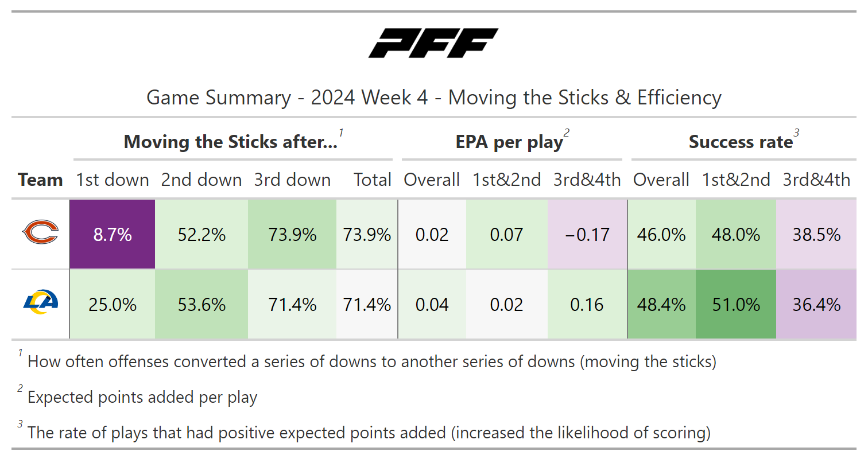This screenshot has width=868, height=459.
Task: Click the footnote about moving the sticks
Action: coord(371,362)
